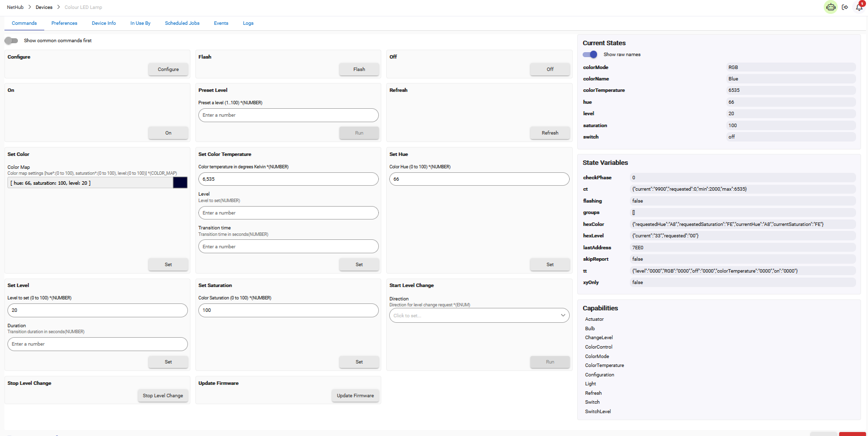Viewport: 868px width, 436px height.
Task: Click the colorTemperature value 6535
Action: pyautogui.click(x=791, y=90)
